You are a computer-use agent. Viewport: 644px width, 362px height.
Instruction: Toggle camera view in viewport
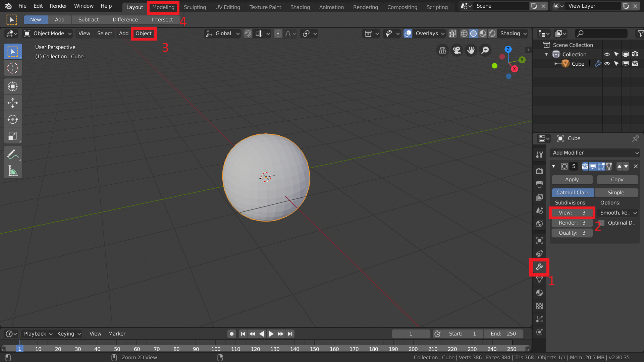[457, 50]
